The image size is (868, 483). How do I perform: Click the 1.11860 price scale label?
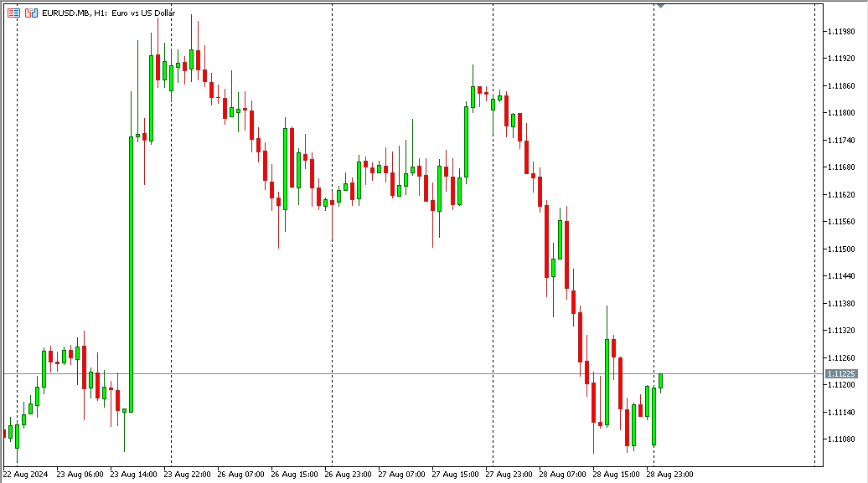point(841,85)
